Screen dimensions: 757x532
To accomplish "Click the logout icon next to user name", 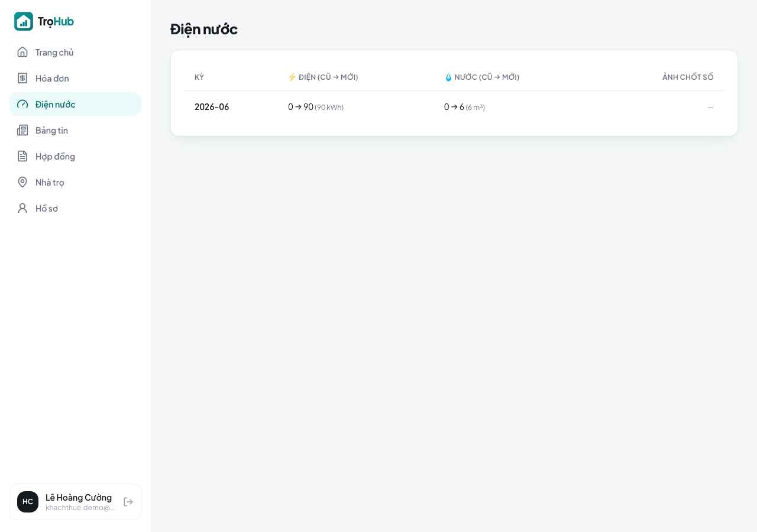I will (128, 502).
